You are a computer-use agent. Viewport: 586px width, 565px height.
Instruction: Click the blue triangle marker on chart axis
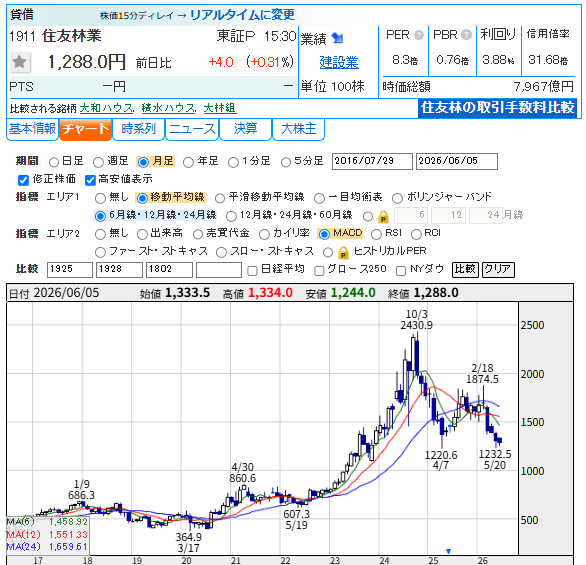pos(448,551)
